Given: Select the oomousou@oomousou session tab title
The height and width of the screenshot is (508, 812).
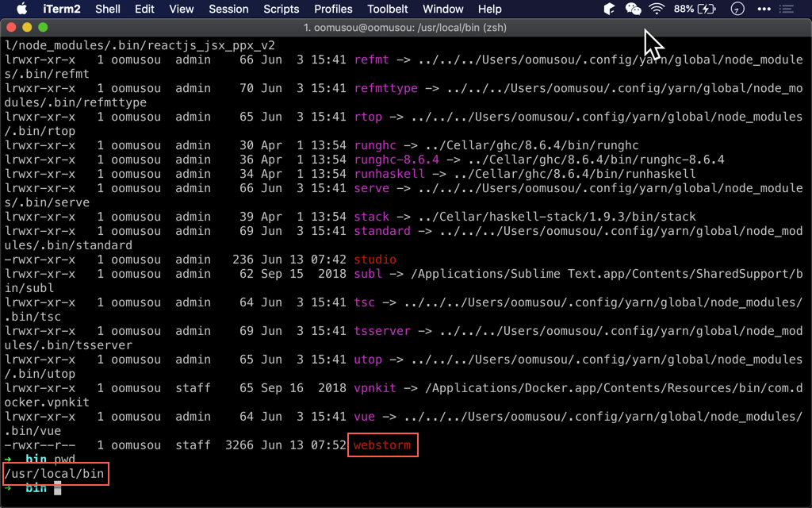Looking at the screenshot, I should [x=406, y=26].
